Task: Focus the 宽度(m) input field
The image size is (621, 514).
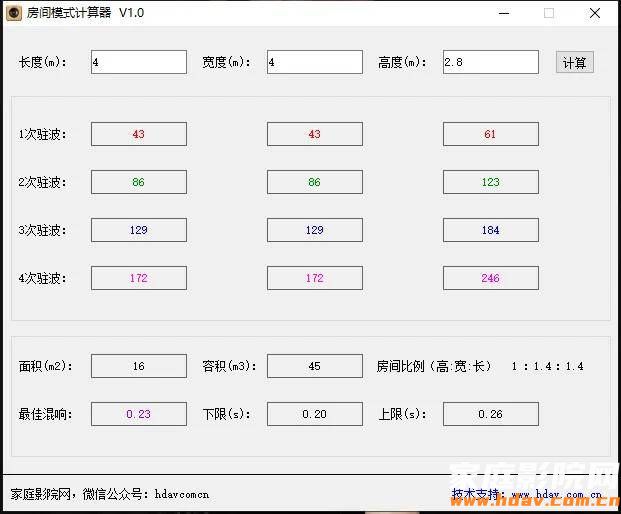Action: (314, 62)
